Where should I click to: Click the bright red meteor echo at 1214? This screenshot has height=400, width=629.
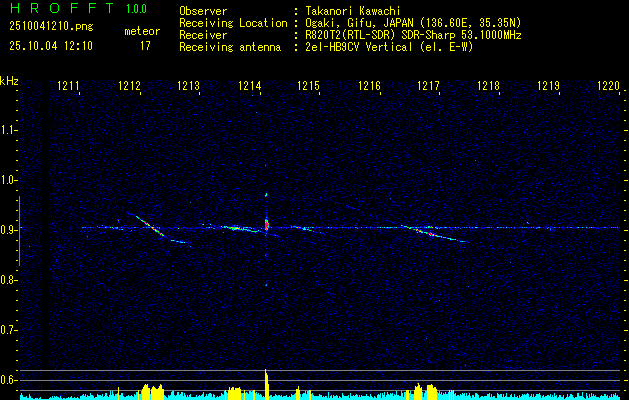pos(266,224)
